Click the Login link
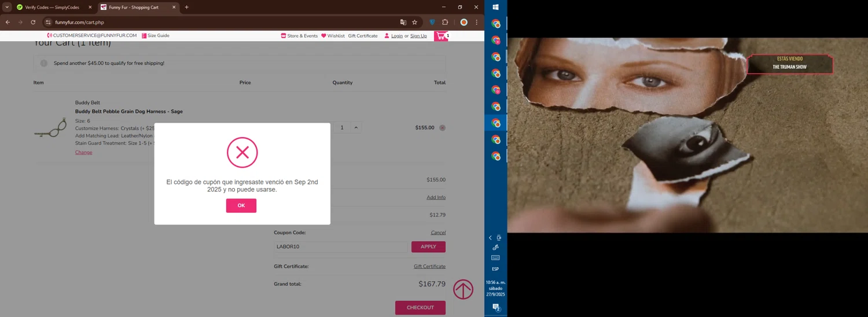The image size is (868, 317). (x=396, y=36)
